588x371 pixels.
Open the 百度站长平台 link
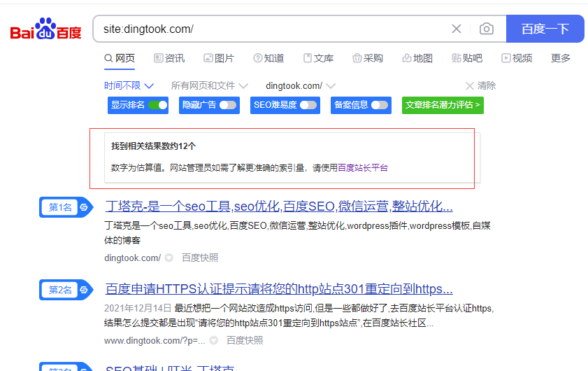(x=363, y=167)
